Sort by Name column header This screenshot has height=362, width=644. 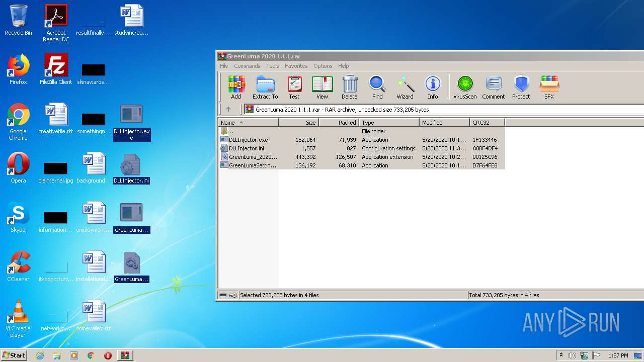(248, 123)
